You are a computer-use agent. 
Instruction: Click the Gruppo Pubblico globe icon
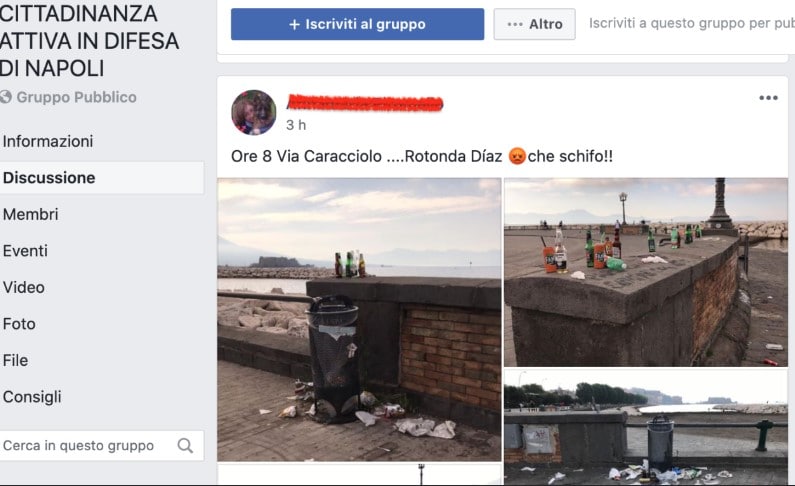point(6,97)
